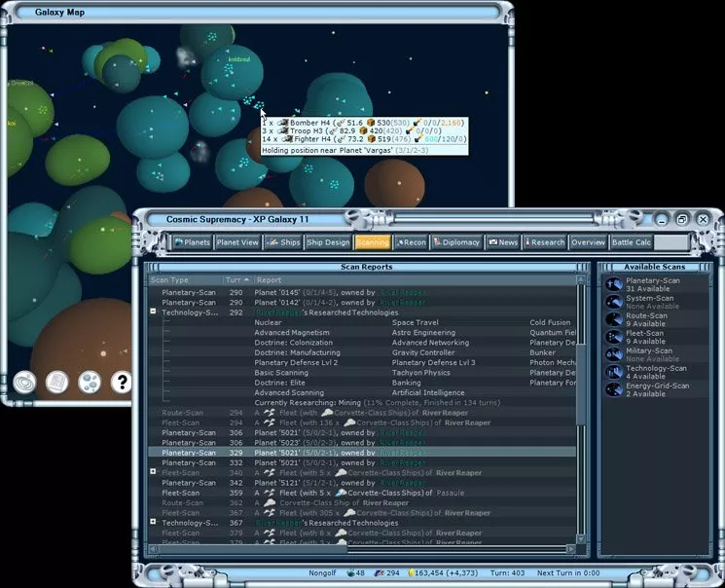725x588 pixels.
Task: Click 'Currently Researching: Mining' line
Action: pyautogui.click(x=378, y=402)
